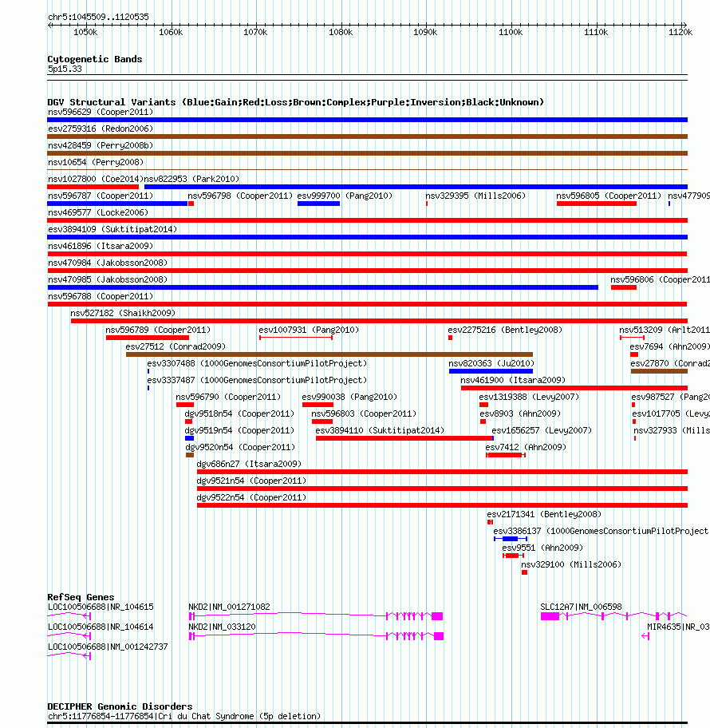Click the dgv9520n54 (Cooper2011) brown bar
The height and width of the screenshot is (728, 710).
click(x=189, y=455)
